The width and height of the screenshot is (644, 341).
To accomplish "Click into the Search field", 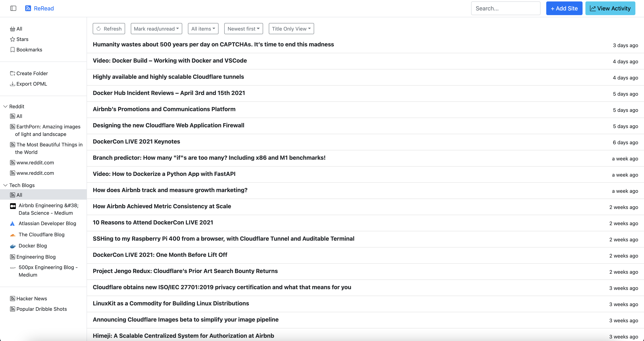I will 505,8.
